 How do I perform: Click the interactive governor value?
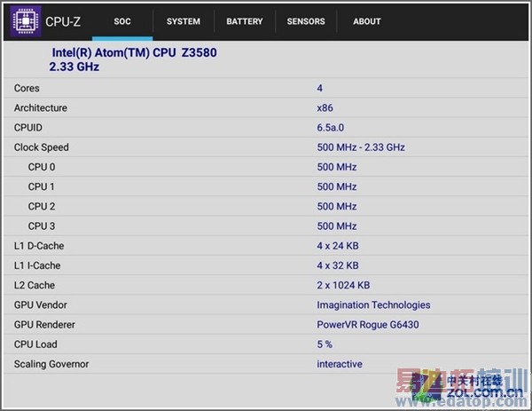pyautogui.click(x=340, y=364)
